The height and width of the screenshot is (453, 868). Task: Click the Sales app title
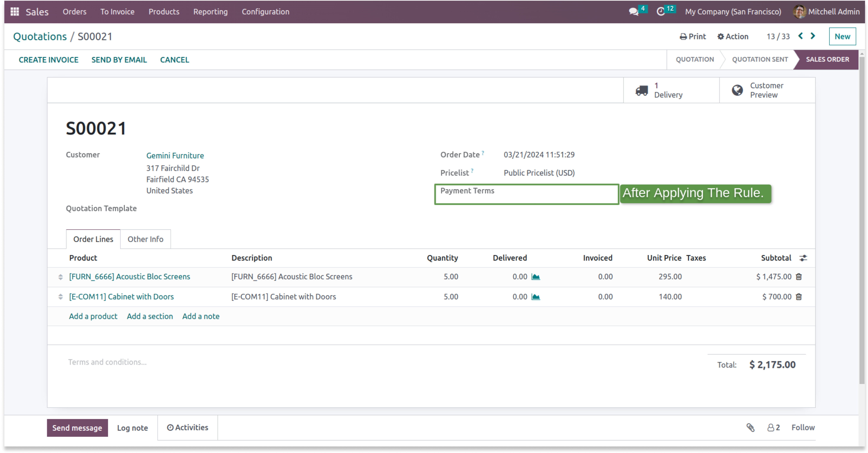click(x=37, y=12)
